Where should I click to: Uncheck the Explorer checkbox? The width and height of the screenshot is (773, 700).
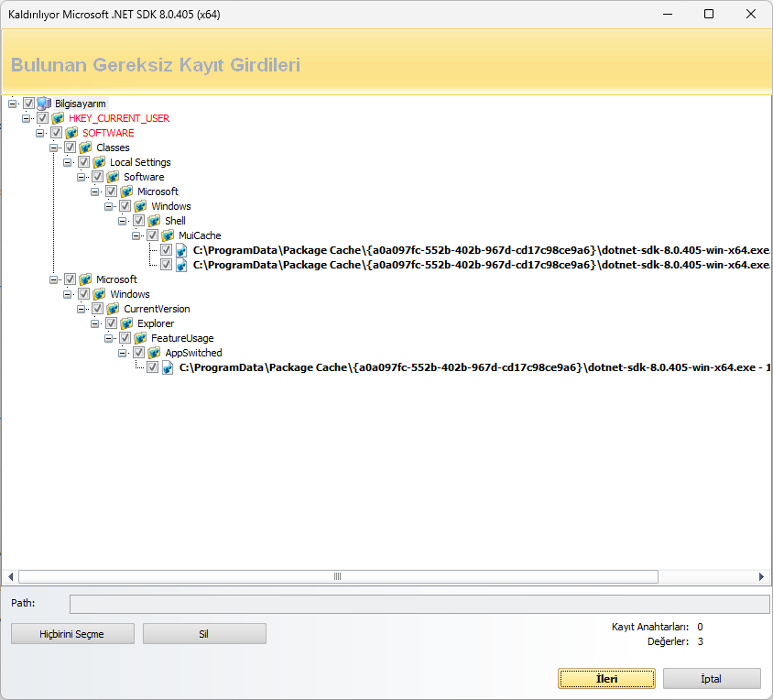(112, 323)
